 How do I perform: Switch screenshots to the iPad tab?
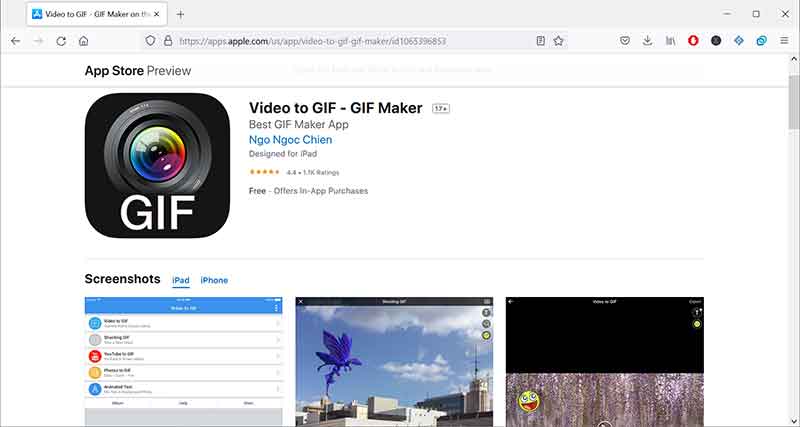(x=181, y=280)
